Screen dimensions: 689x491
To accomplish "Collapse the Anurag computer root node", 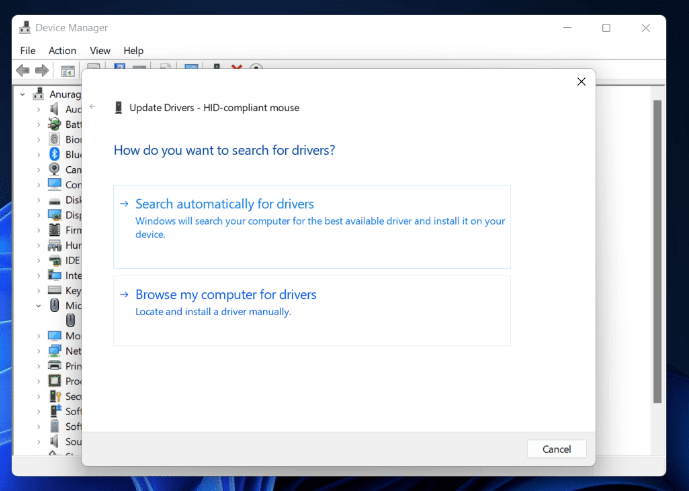I will click(24, 94).
